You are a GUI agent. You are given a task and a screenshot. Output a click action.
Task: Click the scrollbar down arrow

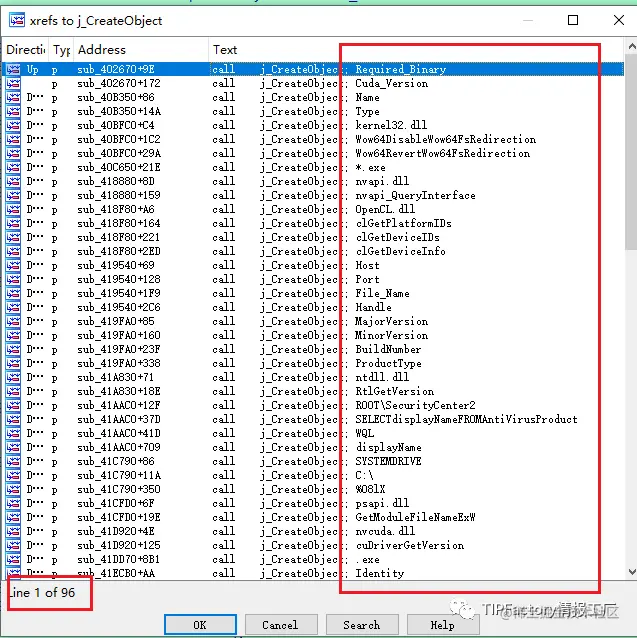[x=631, y=572]
